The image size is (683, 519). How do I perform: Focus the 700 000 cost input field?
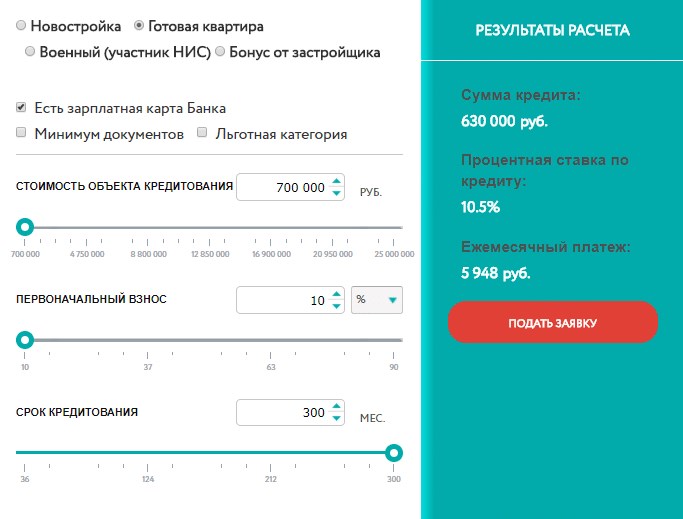point(284,187)
